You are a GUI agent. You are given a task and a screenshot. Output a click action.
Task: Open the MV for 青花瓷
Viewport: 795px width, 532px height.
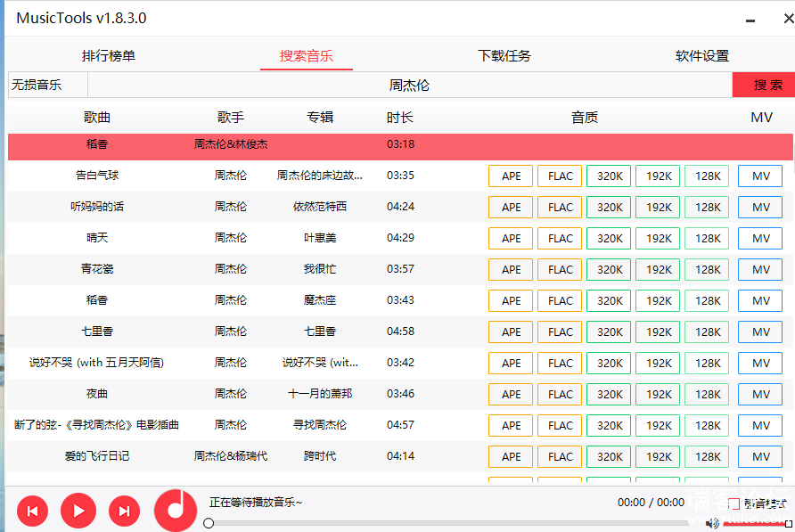click(760, 269)
